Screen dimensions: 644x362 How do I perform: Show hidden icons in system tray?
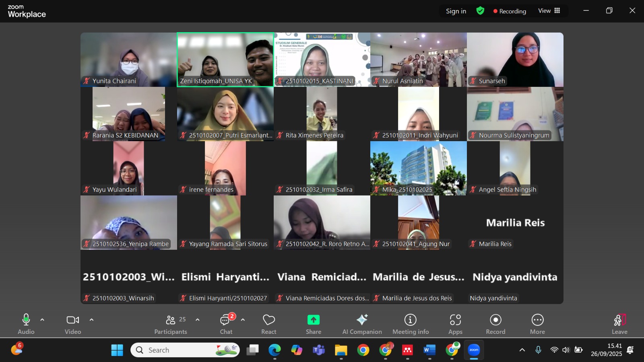pos(522,350)
